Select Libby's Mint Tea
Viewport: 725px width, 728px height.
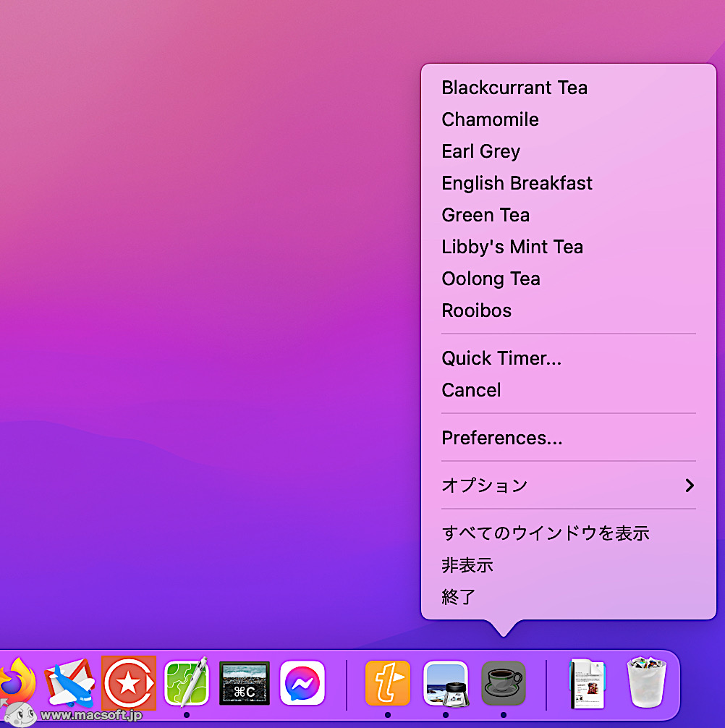click(569, 247)
